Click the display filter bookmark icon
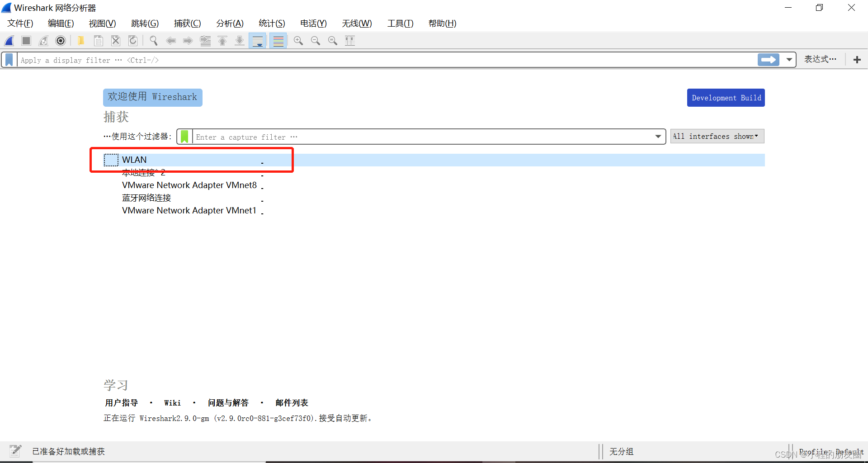 [9, 60]
